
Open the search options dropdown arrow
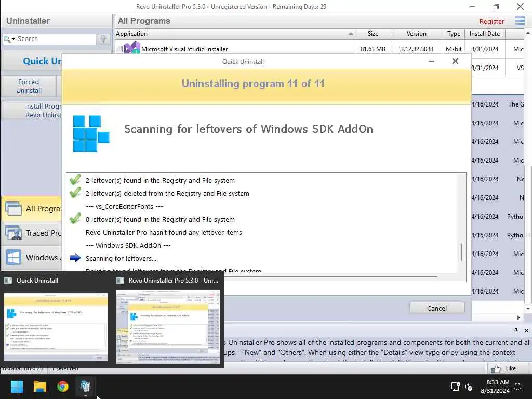pos(13,39)
